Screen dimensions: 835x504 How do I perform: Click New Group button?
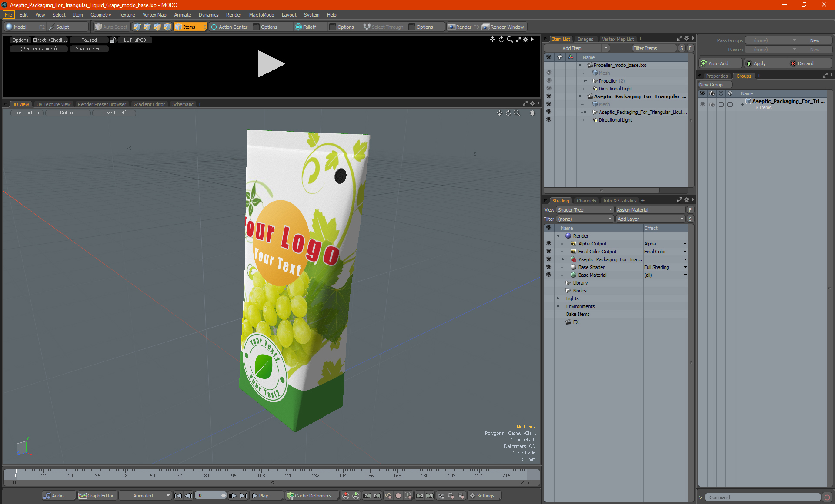click(715, 85)
